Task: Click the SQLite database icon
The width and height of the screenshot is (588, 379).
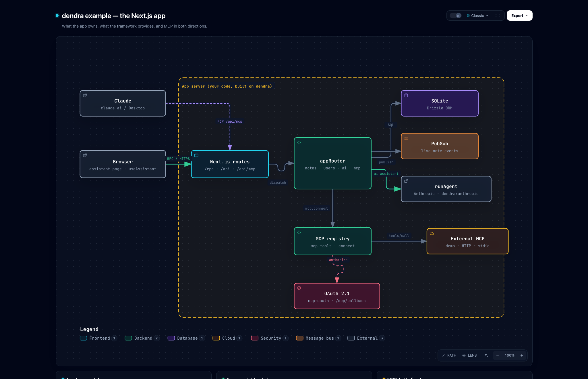Action: coord(406,95)
